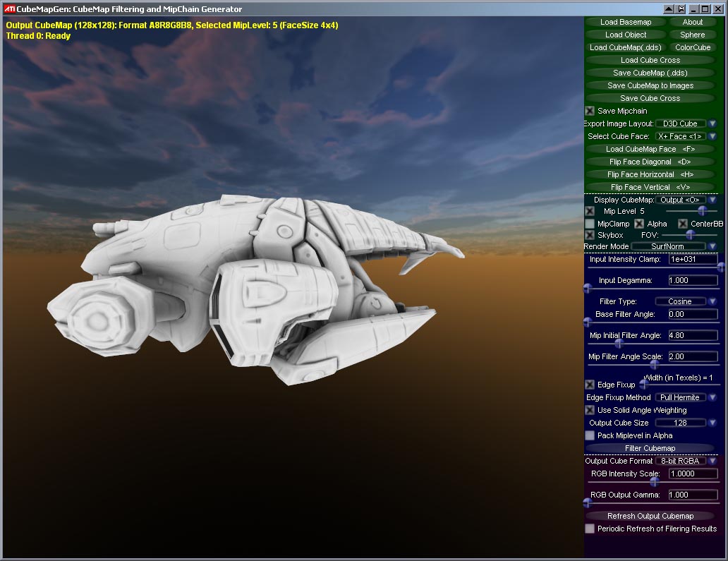Screen dimensions: 728x561
Task: Click the Mip Filter Angle Scale slider handle
Action: (x=654, y=365)
